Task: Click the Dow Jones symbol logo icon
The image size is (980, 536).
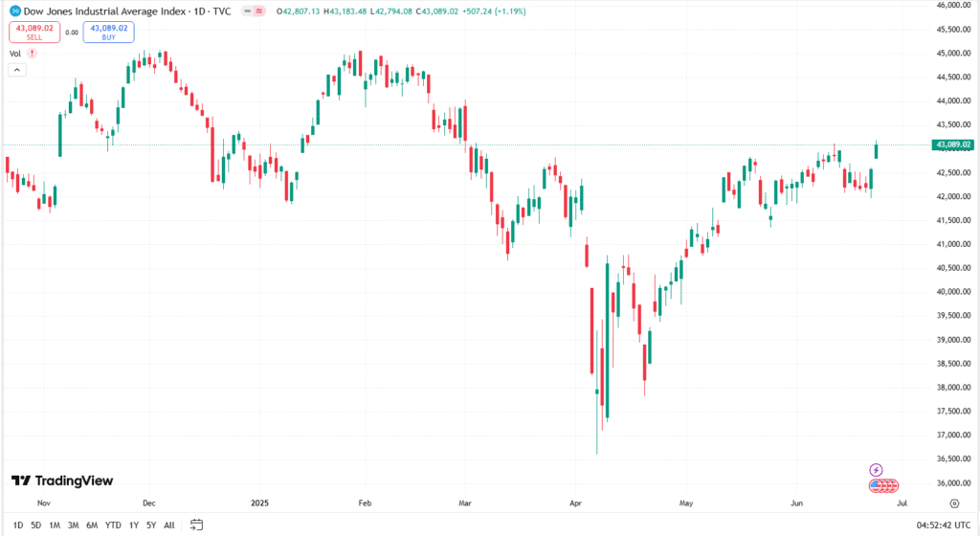Action: pos(15,11)
